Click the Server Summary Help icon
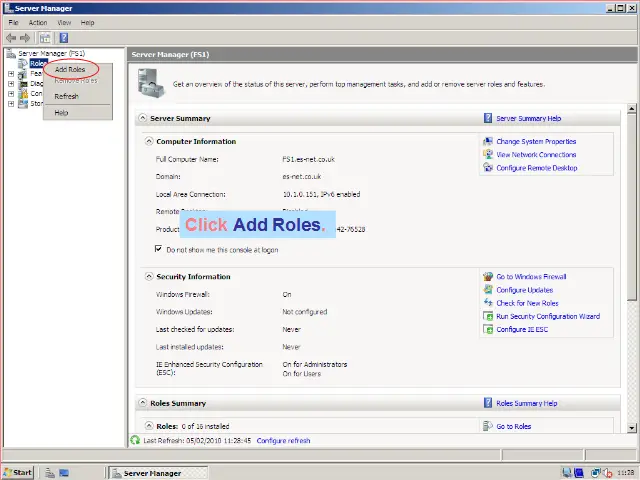 point(488,118)
